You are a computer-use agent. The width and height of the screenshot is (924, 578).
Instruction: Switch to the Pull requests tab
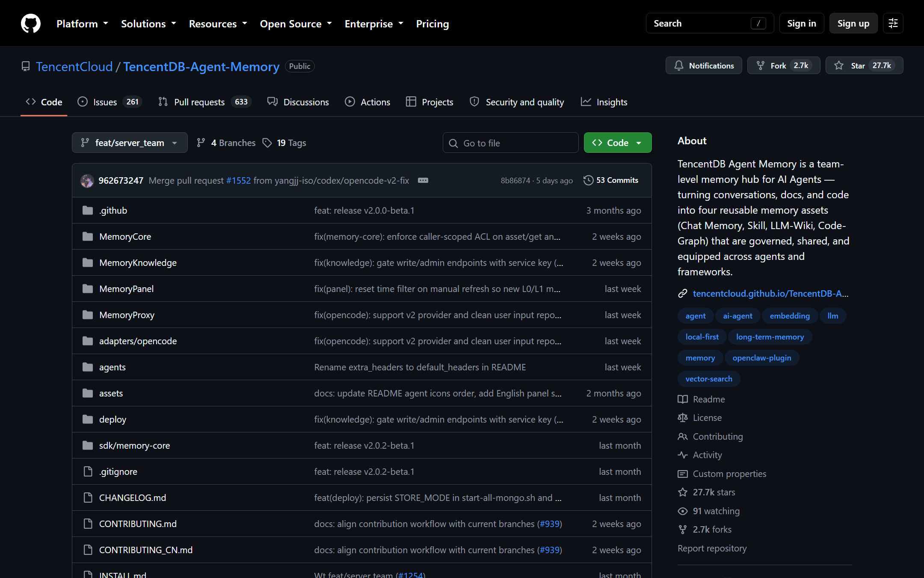tap(204, 102)
